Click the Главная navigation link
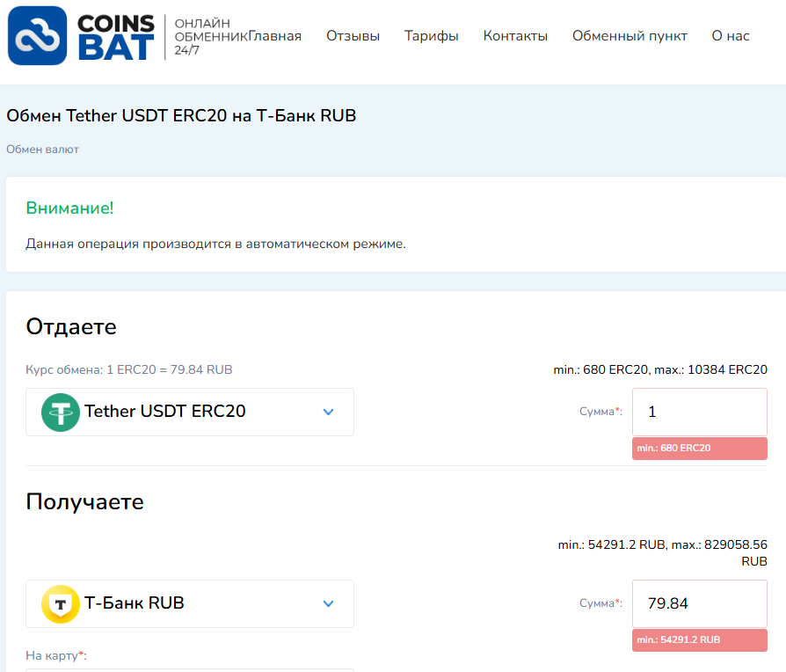The height and width of the screenshot is (672, 786). point(275,37)
